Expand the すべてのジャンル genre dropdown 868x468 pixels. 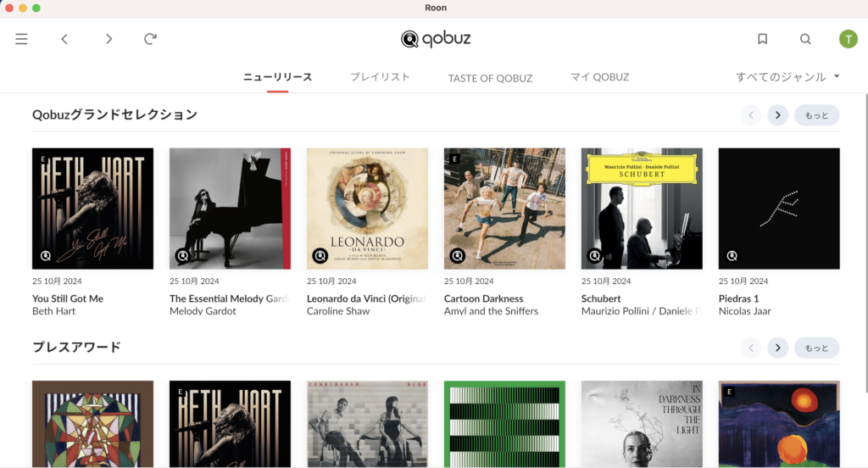click(x=787, y=77)
